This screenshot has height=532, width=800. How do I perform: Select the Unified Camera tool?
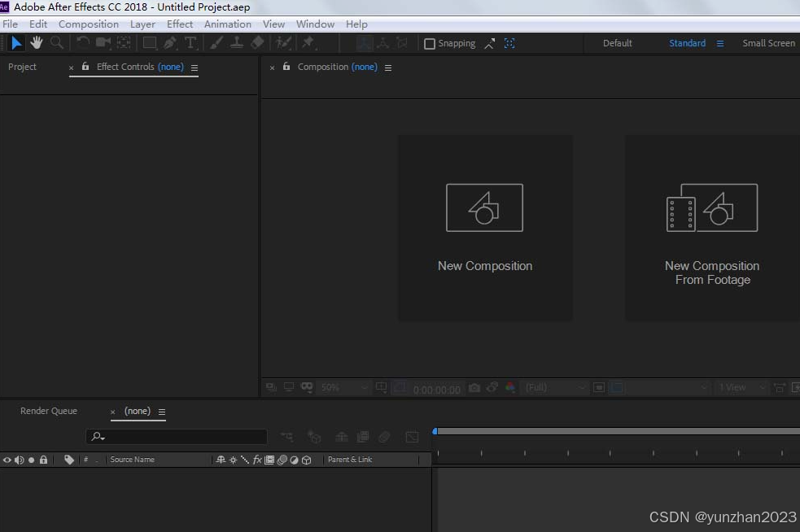pyautogui.click(x=103, y=43)
